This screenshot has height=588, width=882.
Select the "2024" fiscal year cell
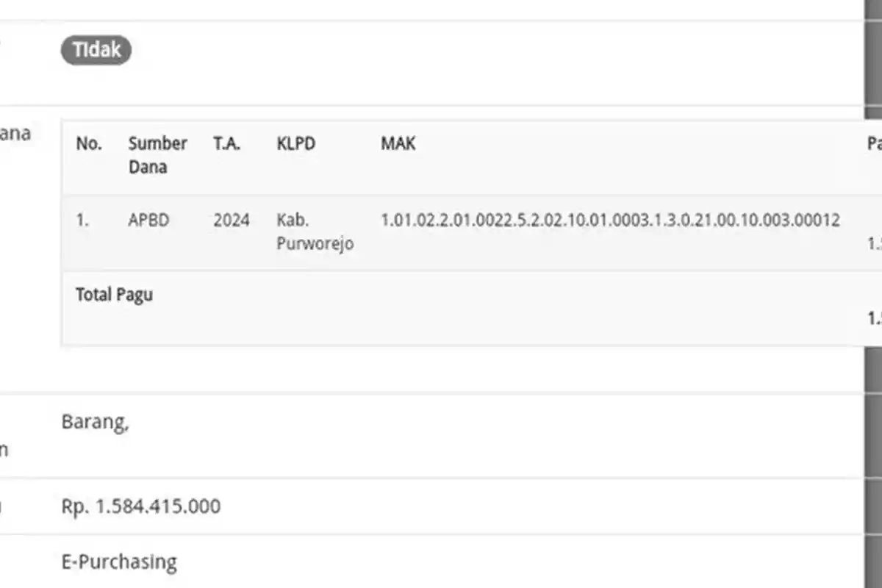point(232,220)
